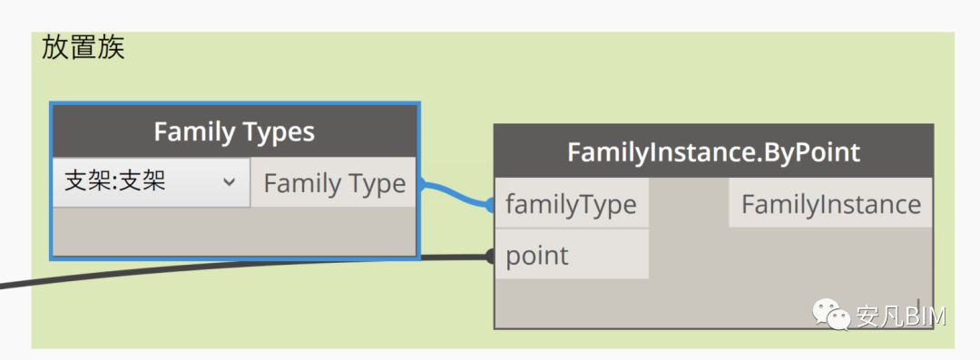This screenshot has height=360, width=980.
Task: Click the black connector dot at point
Action: 491,256
